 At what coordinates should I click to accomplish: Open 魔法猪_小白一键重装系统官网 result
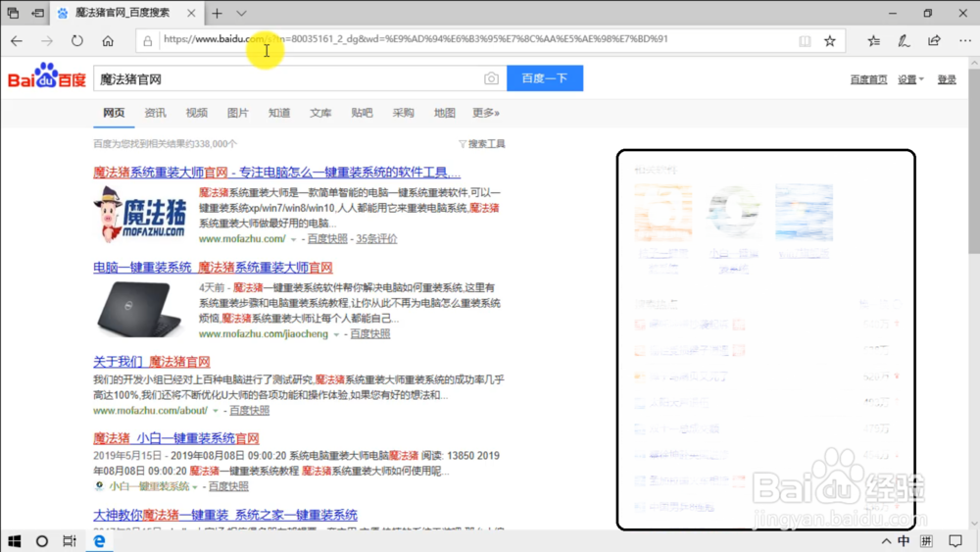tap(176, 437)
